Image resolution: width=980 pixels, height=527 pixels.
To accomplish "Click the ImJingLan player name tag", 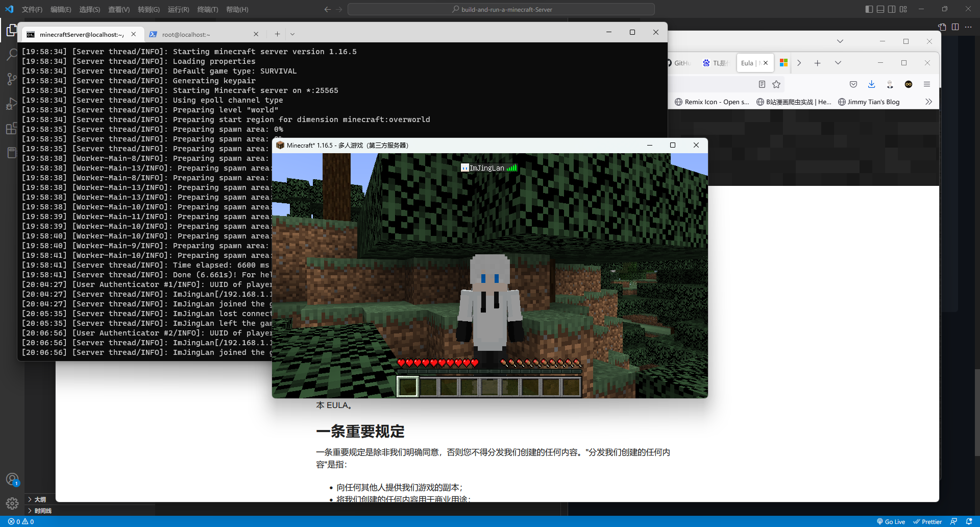I will [x=489, y=168].
